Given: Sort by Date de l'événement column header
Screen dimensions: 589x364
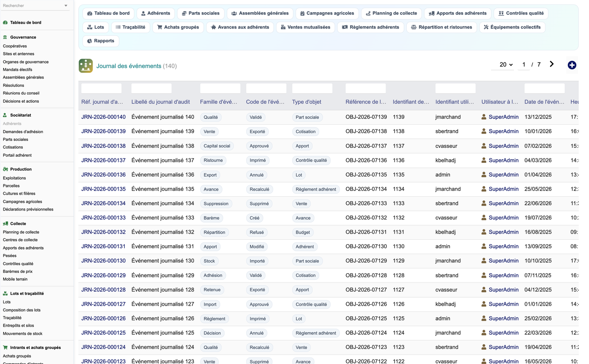Looking at the screenshot, I should click(545, 102).
